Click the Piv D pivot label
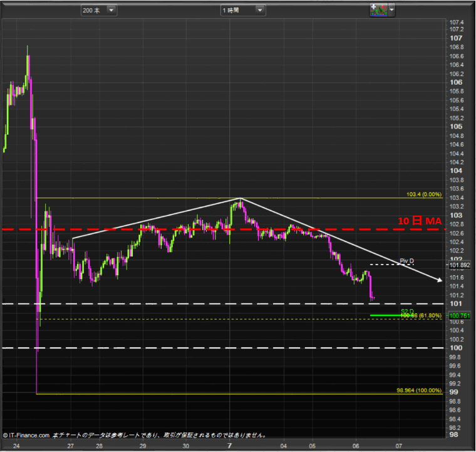Image resolution: width=476 pixels, height=452 pixels. click(406, 261)
